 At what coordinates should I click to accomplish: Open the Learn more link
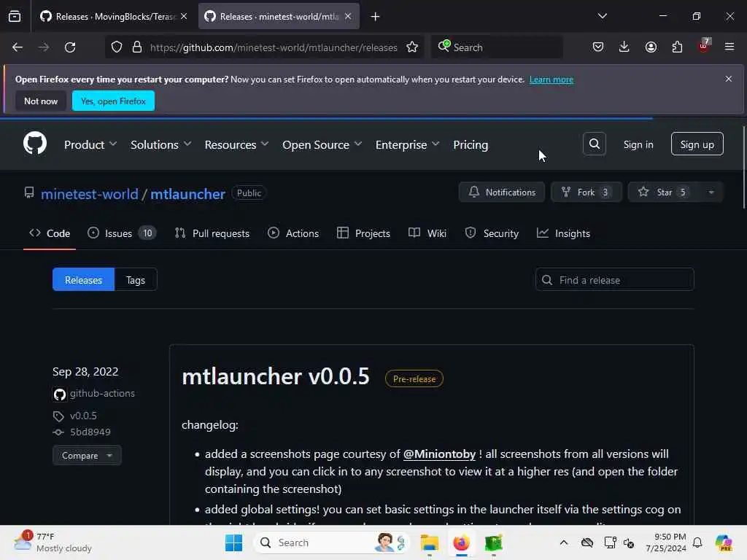pos(551,79)
